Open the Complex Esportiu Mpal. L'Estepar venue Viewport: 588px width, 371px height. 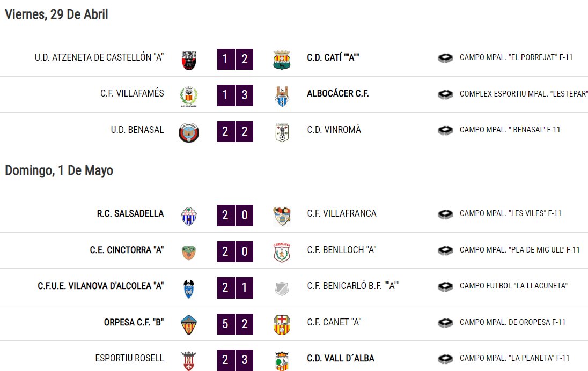tap(524, 94)
